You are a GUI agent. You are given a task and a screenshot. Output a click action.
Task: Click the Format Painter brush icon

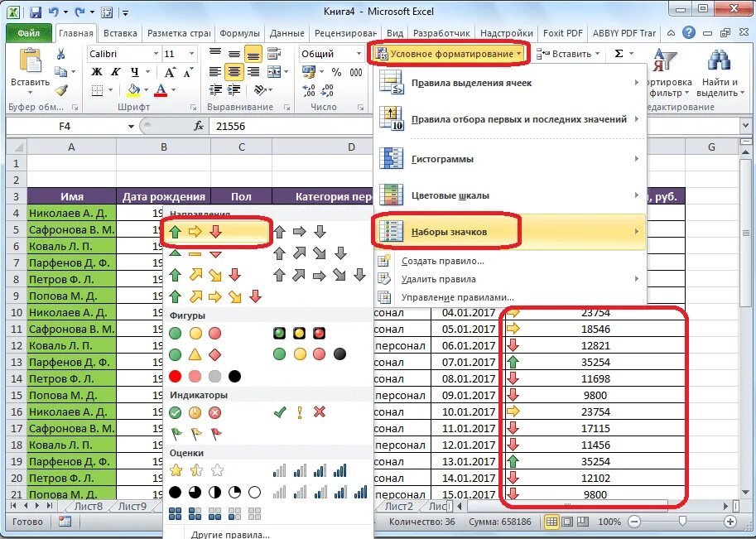click(60, 89)
